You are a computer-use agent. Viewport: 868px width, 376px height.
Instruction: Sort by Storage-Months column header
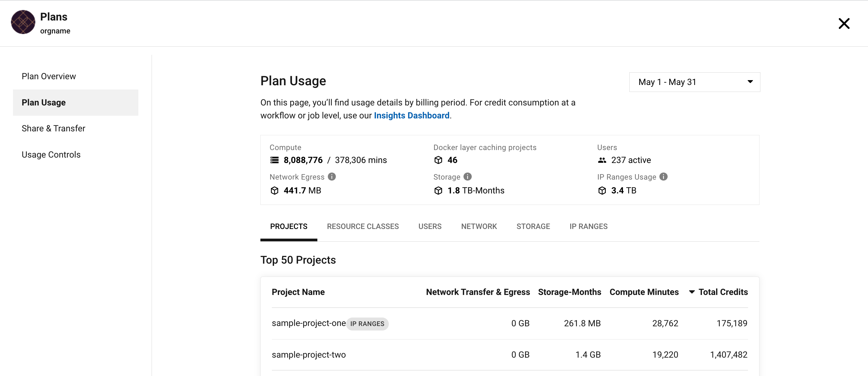tap(569, 292)
